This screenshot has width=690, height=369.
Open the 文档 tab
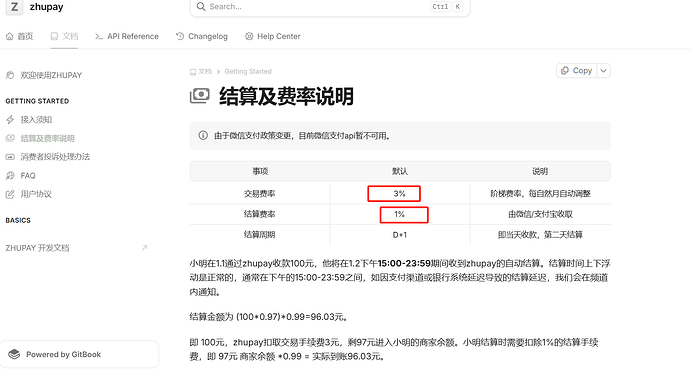click(64, 37)
